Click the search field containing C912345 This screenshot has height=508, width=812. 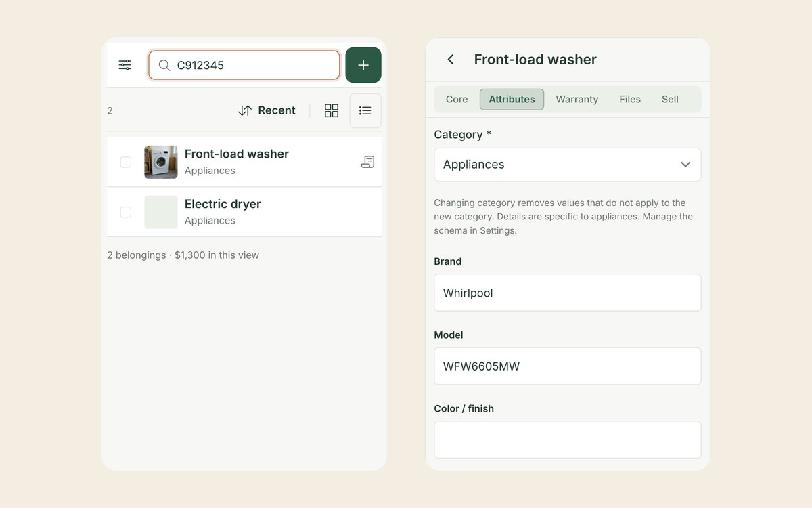244,65
